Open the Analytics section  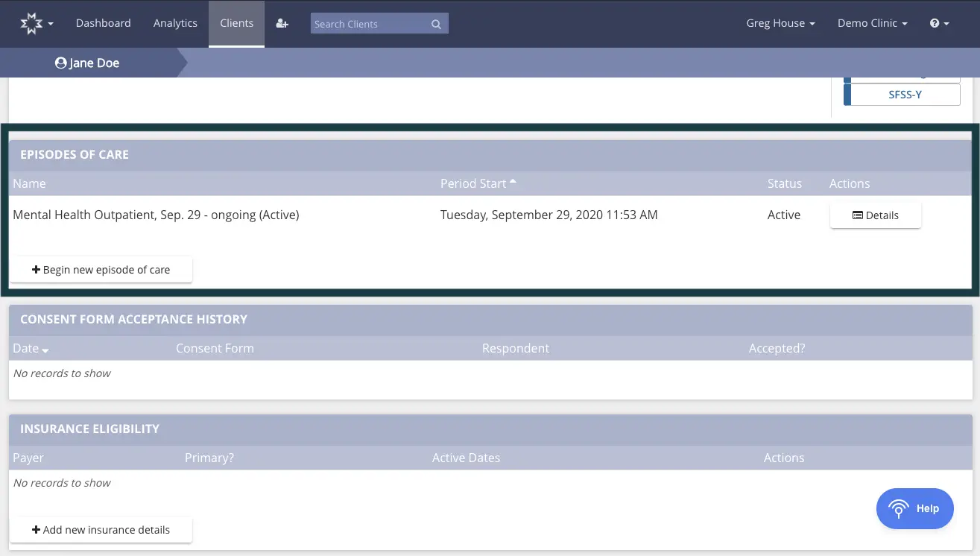[x=175, y=23]
